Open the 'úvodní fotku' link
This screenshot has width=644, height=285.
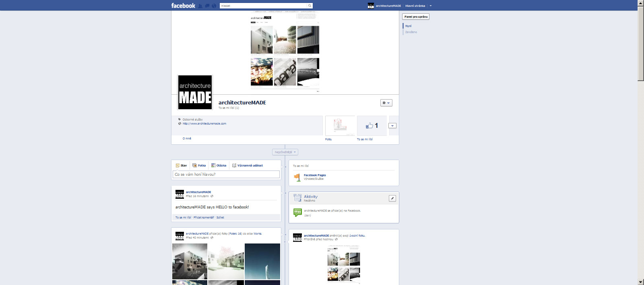pyautogui.click(x=357, y=235)
